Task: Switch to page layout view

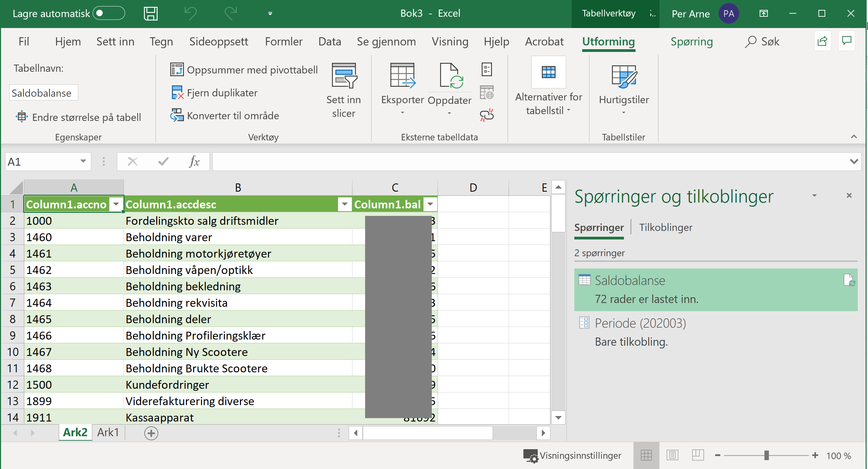Action: coord(672,455)
